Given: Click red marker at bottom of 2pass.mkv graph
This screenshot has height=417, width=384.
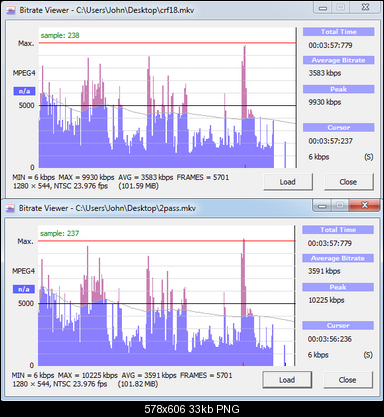Looking at the screenshot, I should tap(243, 364).
